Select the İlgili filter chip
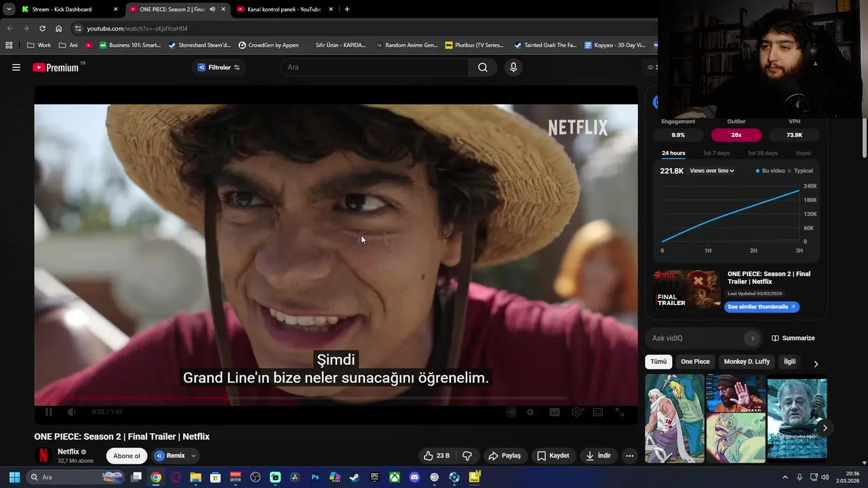The height and width of the screenshot is (488, 868). pyautogui.click(x=790, y=361)
